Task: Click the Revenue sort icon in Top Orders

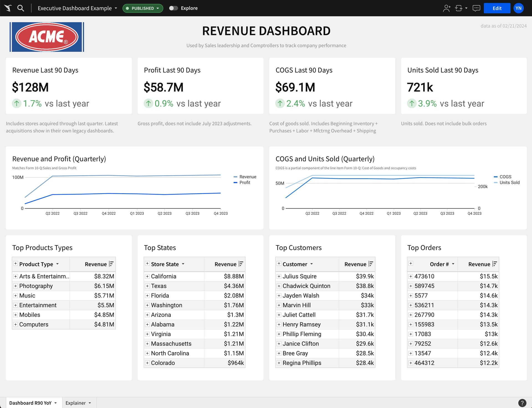Action: click(495, 264)
